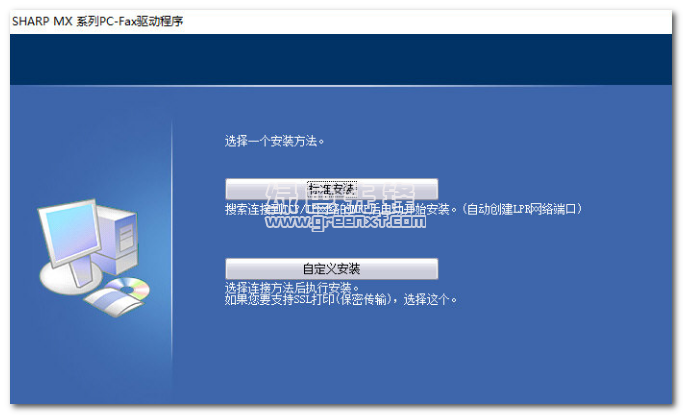
Task: Click the 标准安装 (standard install) button
Action: tap(331, 189)
